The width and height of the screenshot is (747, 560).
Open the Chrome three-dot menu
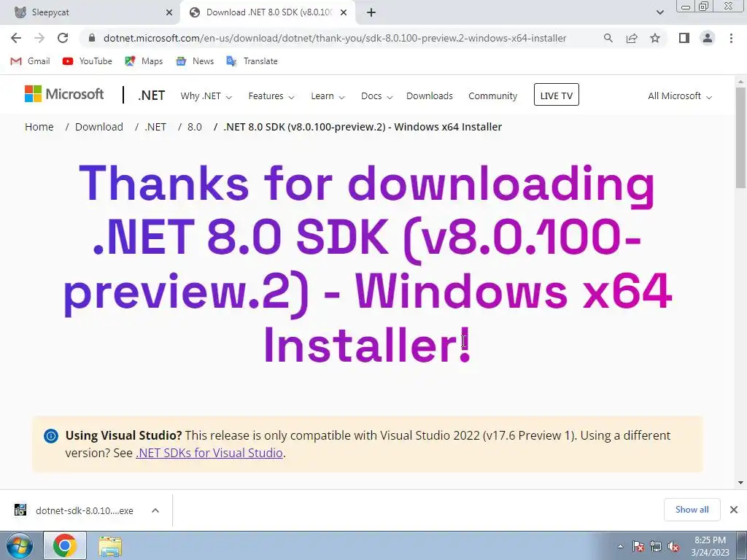731,38
